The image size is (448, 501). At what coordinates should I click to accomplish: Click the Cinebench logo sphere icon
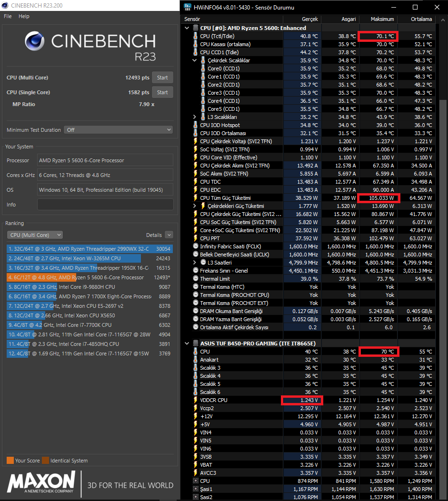coord(35,41)
